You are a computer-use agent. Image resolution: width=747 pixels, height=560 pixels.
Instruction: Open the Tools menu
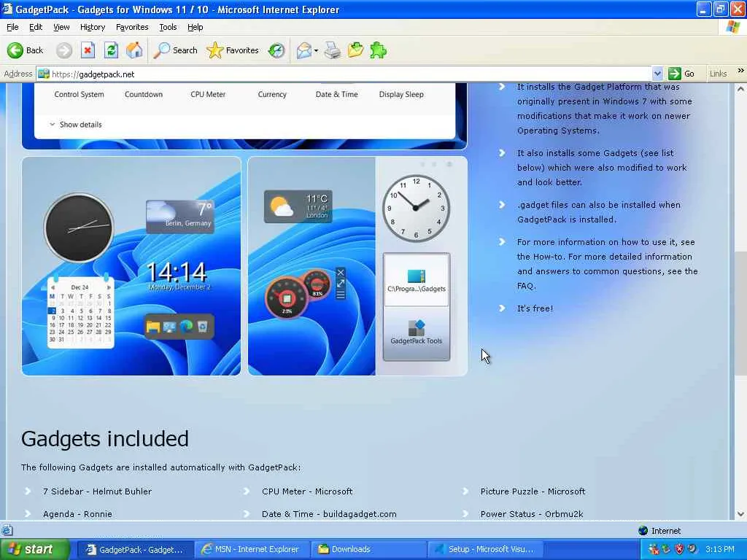(x=168, y=27)
